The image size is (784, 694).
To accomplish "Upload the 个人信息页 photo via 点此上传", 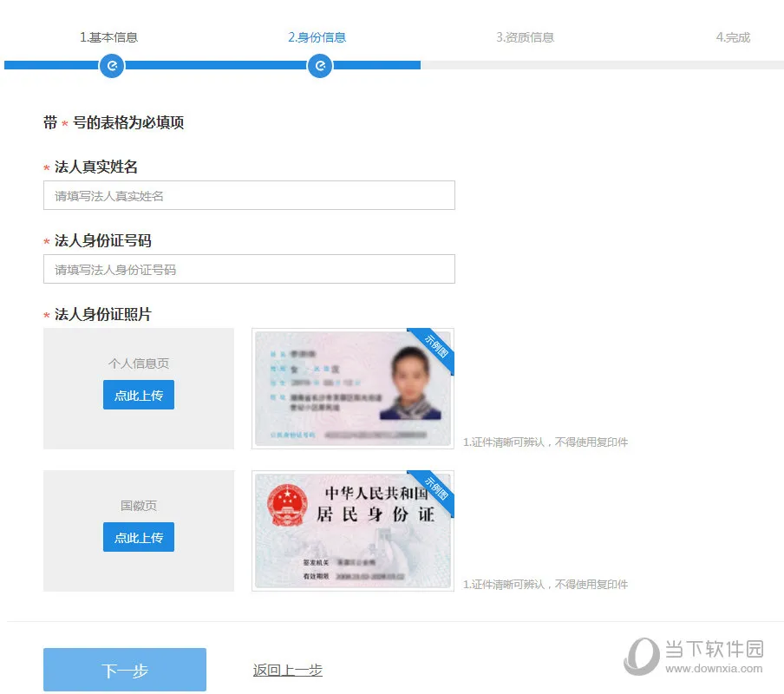I will click(139, 395).
